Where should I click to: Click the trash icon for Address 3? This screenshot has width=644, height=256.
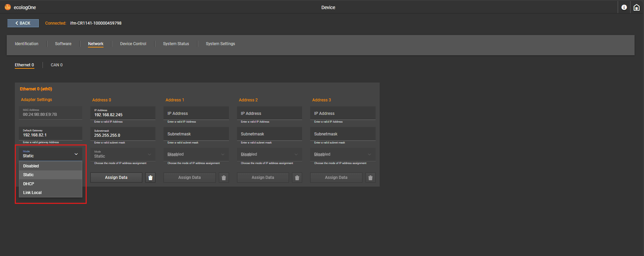[370, 178]
